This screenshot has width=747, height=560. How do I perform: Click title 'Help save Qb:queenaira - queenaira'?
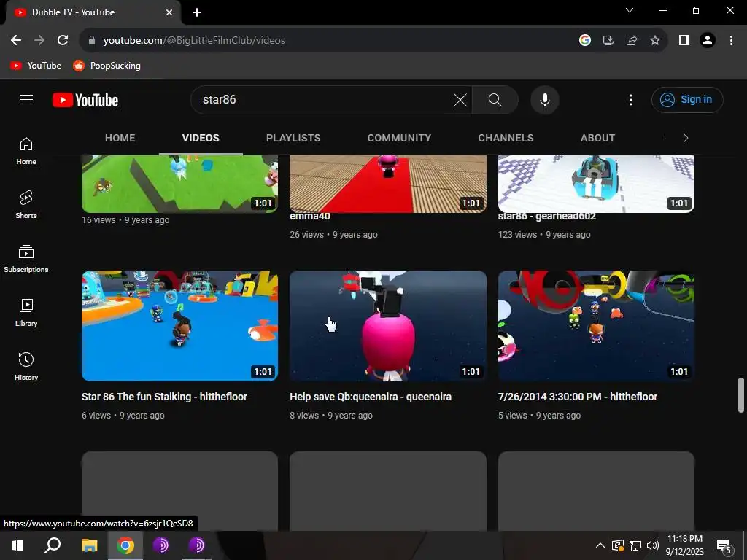(371, 397)
